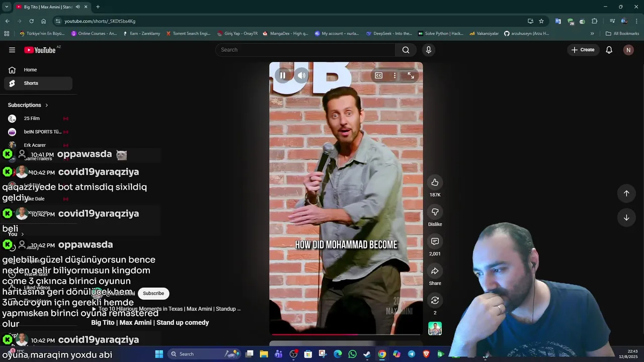This screenshot has width=644, height=362.
Task: Open Steam from the taskbar
Action: [367, 354]
